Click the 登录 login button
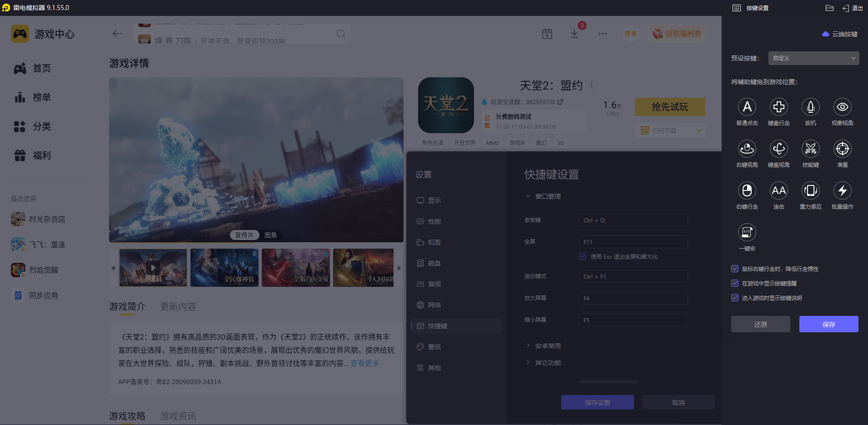 (x=630, y=34)
